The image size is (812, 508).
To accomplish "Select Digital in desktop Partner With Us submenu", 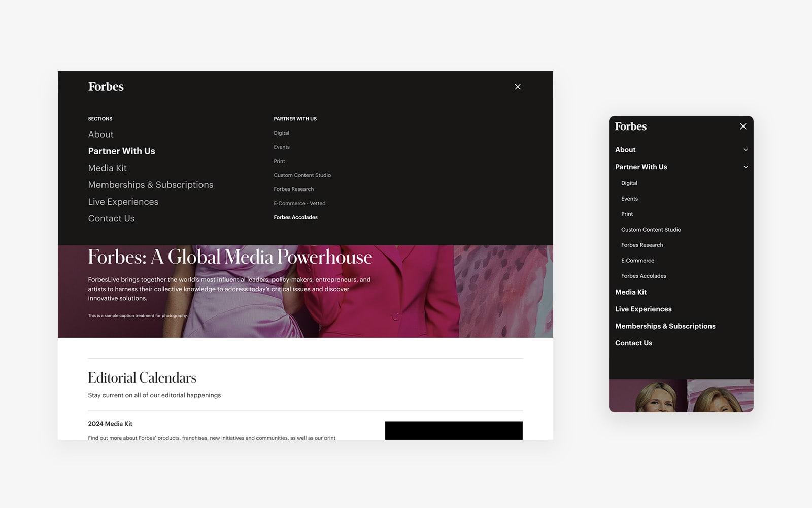I will [x=281, y=133].
